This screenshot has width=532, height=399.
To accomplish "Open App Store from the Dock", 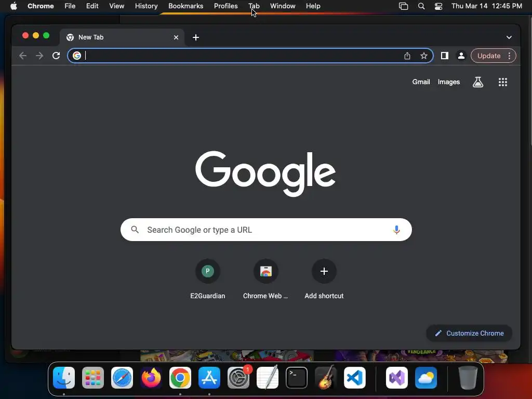I will (209, 378).
